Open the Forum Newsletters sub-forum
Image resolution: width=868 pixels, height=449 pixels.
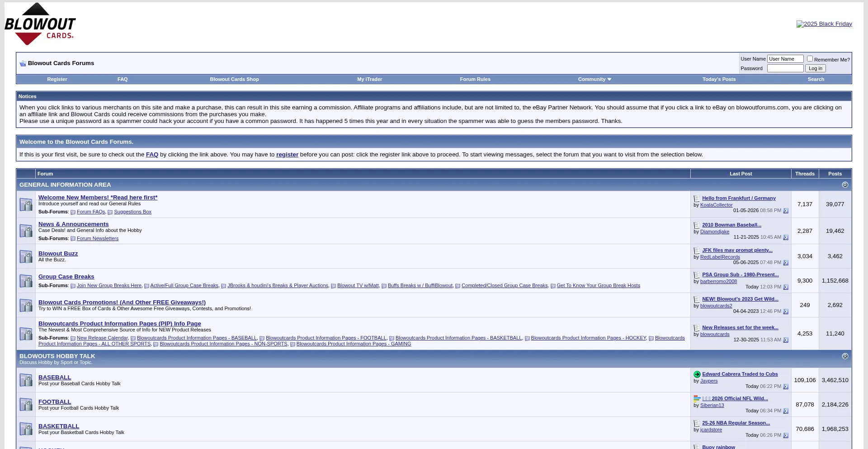[x=98, y=239]
